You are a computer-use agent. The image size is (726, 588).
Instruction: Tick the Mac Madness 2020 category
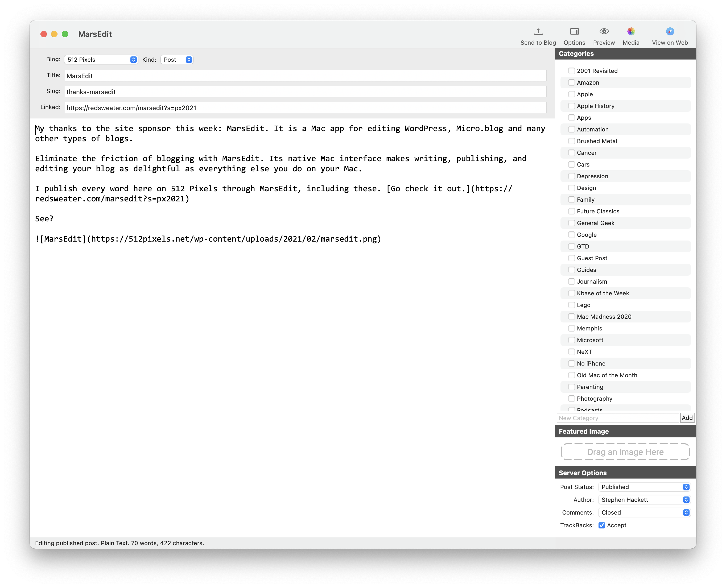tap(572, 316)
